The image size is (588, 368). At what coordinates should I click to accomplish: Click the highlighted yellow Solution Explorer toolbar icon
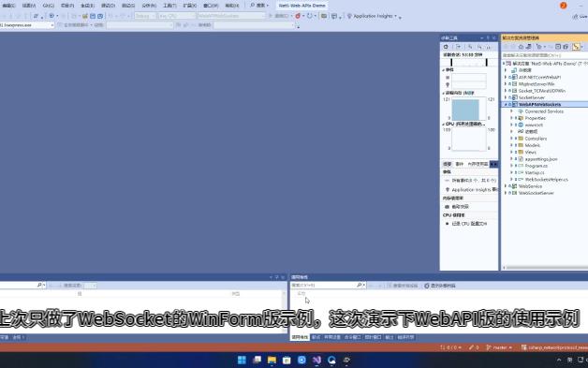click(x=576, y=47)
